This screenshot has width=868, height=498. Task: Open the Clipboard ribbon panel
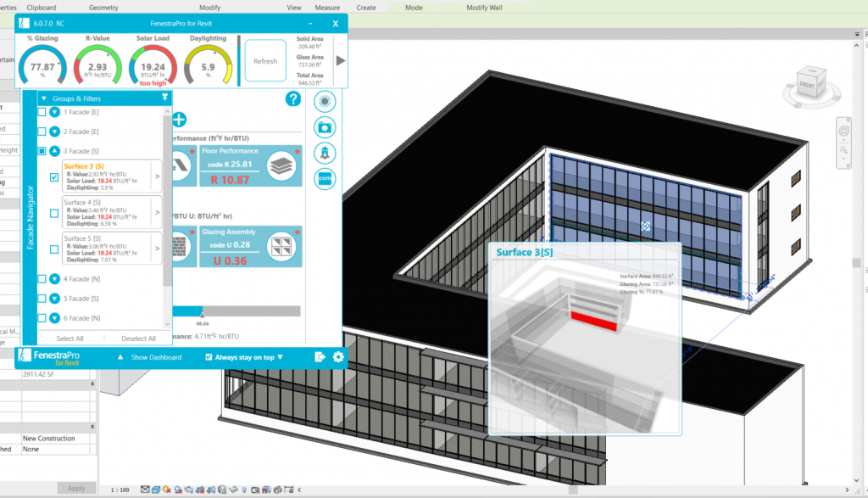coord(42,8)
